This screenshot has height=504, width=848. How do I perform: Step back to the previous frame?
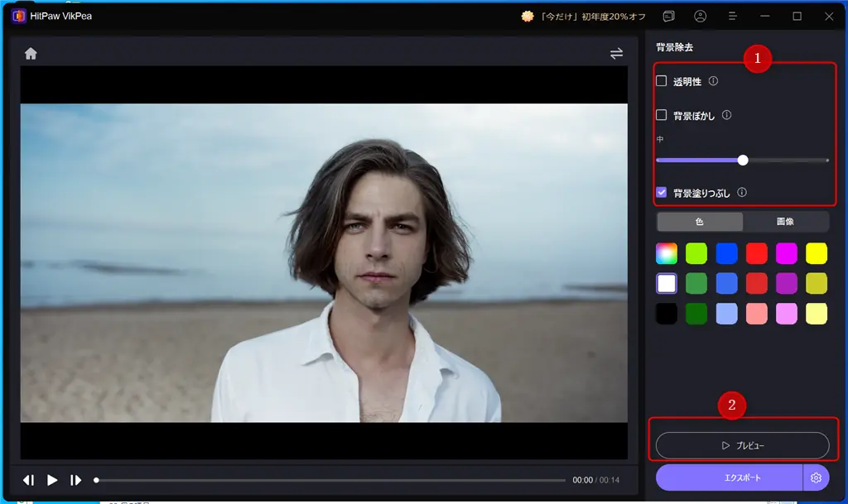[x=29, y=480]
